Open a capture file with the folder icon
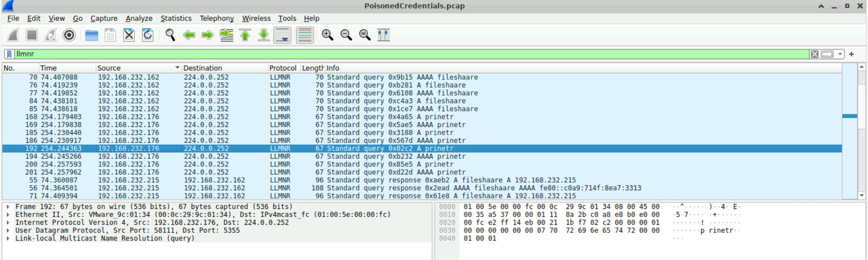The width and height of the screenshot is (868, 260). [x=92, y=35]
